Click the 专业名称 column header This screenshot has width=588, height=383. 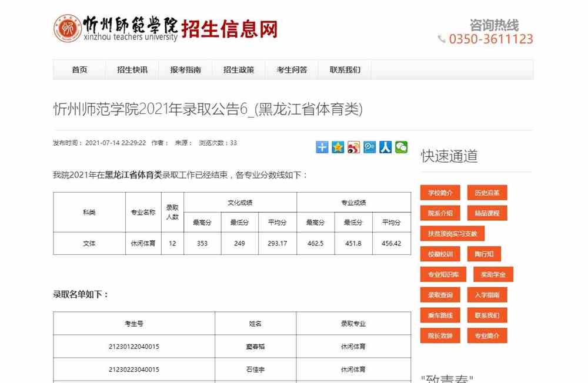(143, 212)
